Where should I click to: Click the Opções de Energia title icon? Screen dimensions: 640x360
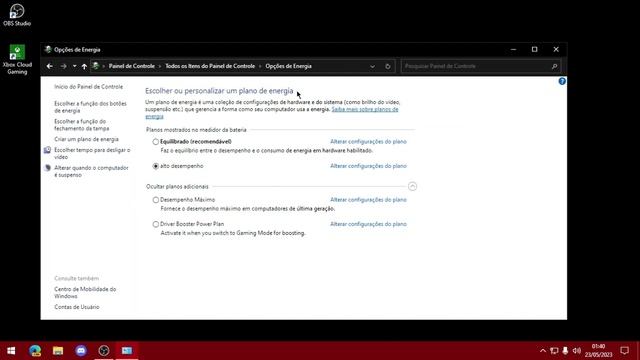48,49
